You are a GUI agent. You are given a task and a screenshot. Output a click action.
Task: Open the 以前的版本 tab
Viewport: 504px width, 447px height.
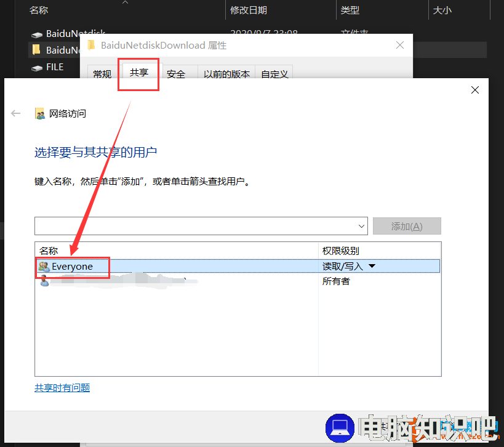click(x=226, y=74)
